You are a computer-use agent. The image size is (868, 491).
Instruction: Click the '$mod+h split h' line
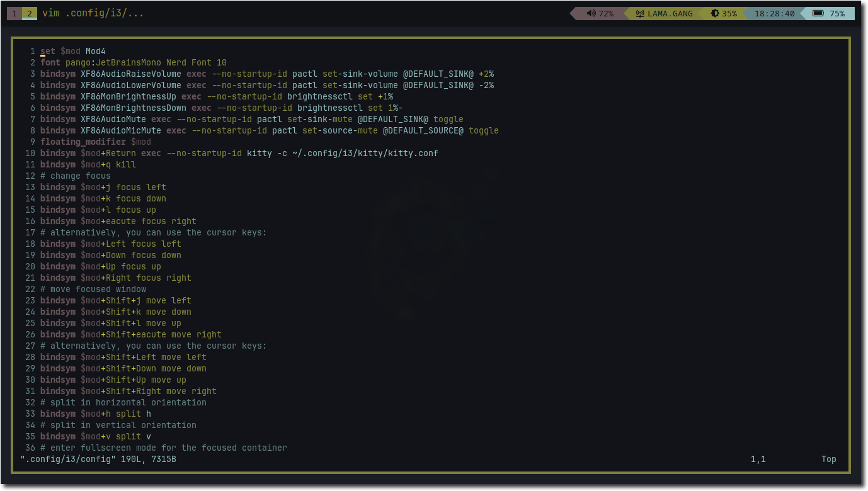point(96,414)
